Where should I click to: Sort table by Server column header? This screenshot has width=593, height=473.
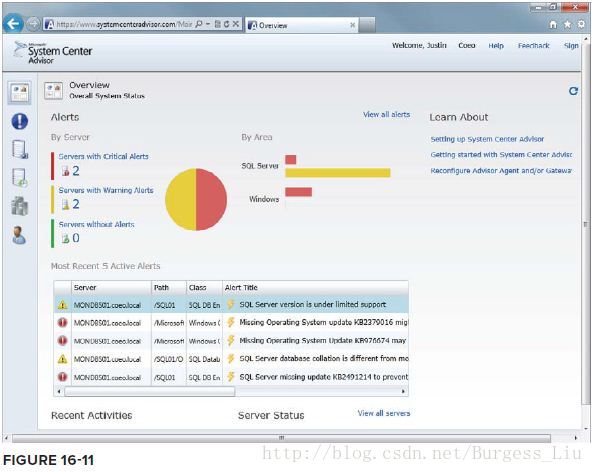pos(111,288)
